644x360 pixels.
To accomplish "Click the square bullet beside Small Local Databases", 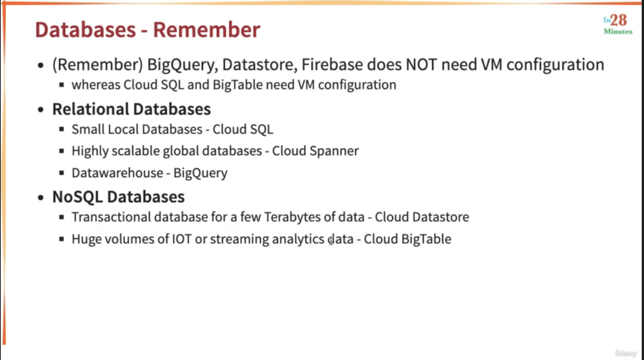I will click(x=61, y=129).
